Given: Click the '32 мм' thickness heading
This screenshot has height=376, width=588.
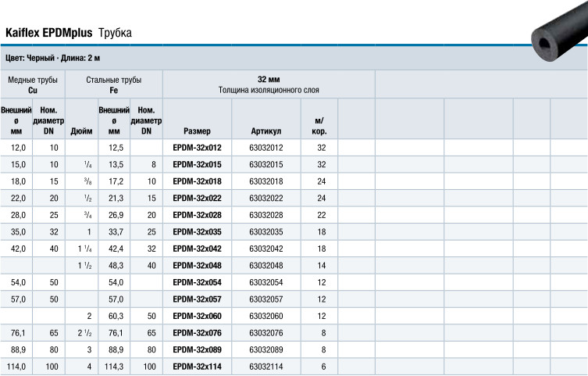Looking at the screenshot, I should tap(269, 80).
